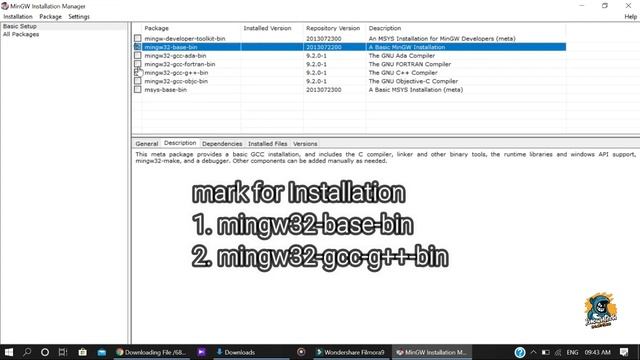Viewport: 640px width, 360px height.
Task: Sort by Repository Version column header
Action: (334, 28)
